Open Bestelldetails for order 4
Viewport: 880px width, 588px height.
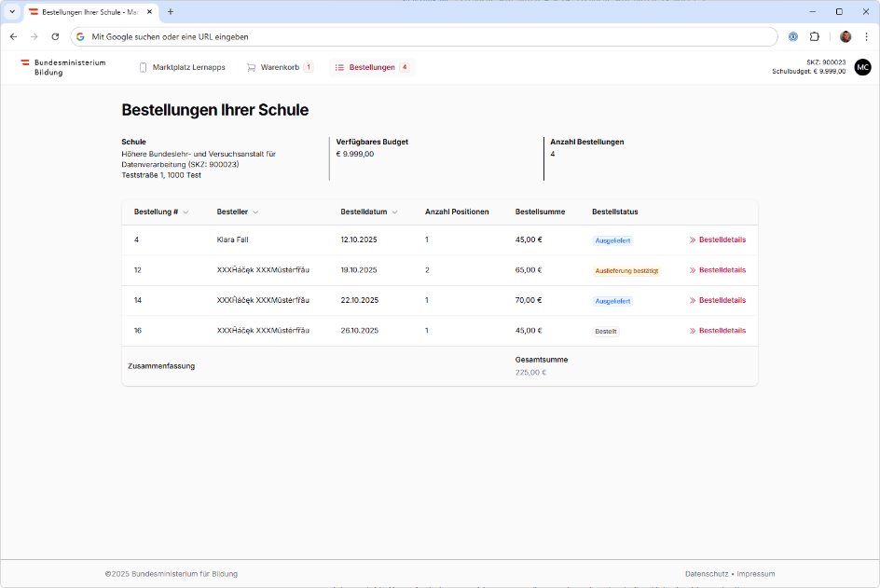pyautogui.click(x=717, y=239)
